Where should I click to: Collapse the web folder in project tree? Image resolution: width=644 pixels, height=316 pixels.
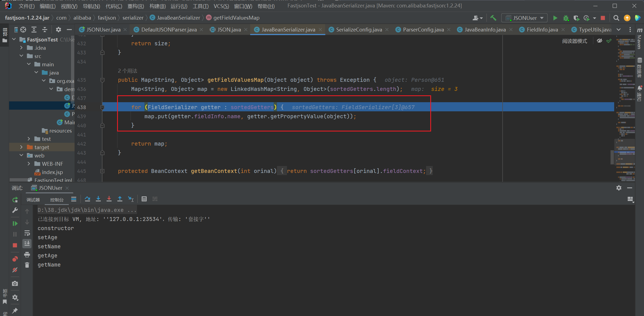click(21, 156)
